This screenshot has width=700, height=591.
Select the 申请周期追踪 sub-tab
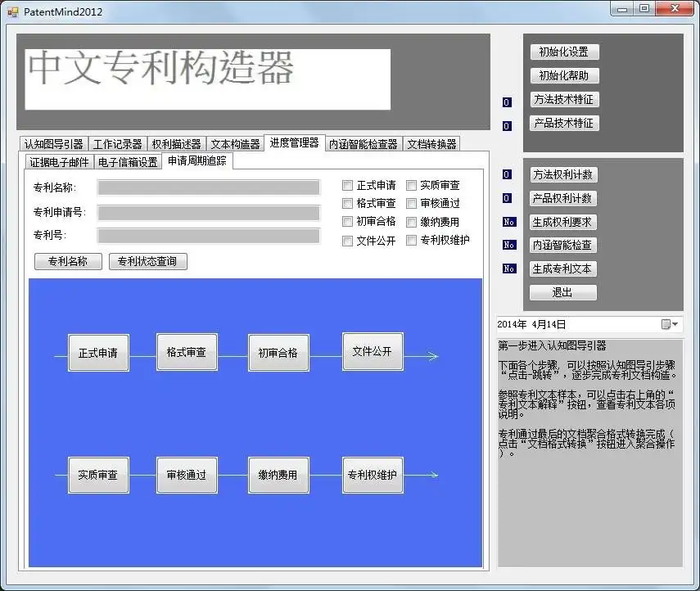[197, 160]
